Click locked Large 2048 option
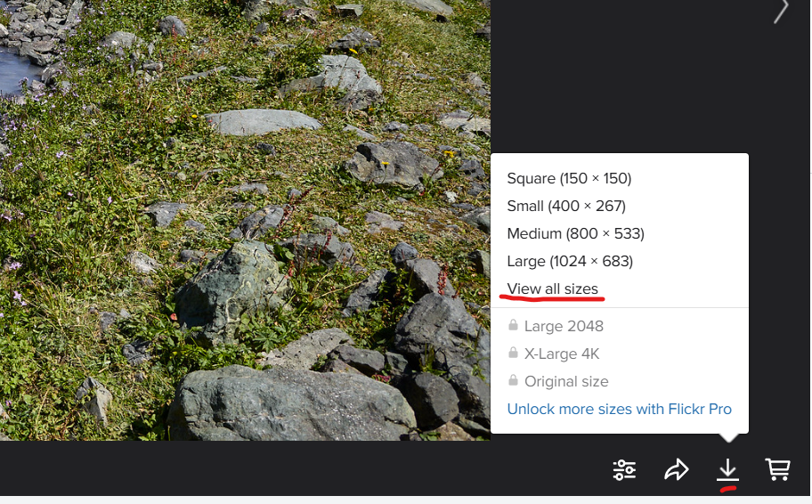This screenshot has height=504, width=812. tap(556, 326)
